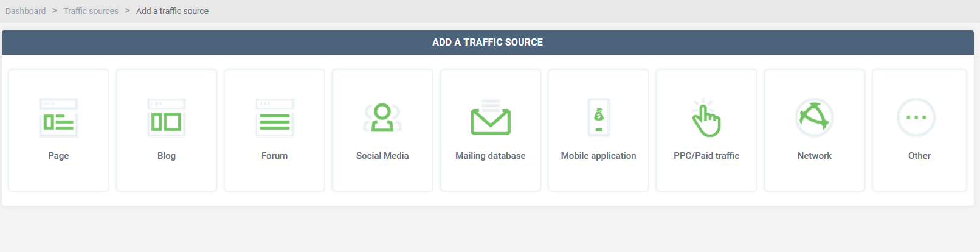Click the "PPC/Paid traffic" text label

(706, 156)
